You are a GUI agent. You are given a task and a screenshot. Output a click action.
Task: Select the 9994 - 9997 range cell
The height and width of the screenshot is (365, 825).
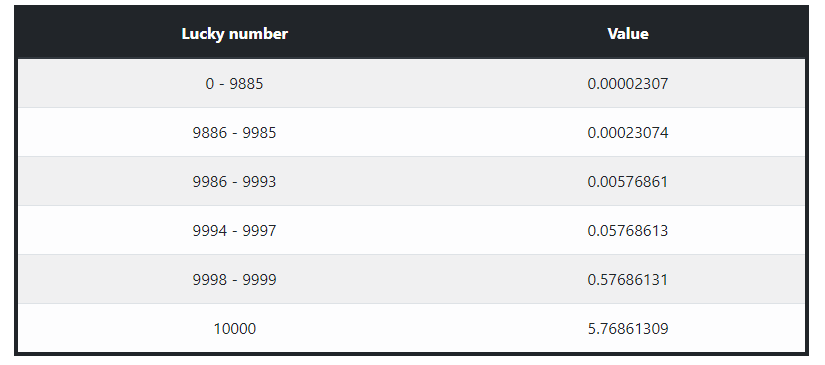click(235, 230)
